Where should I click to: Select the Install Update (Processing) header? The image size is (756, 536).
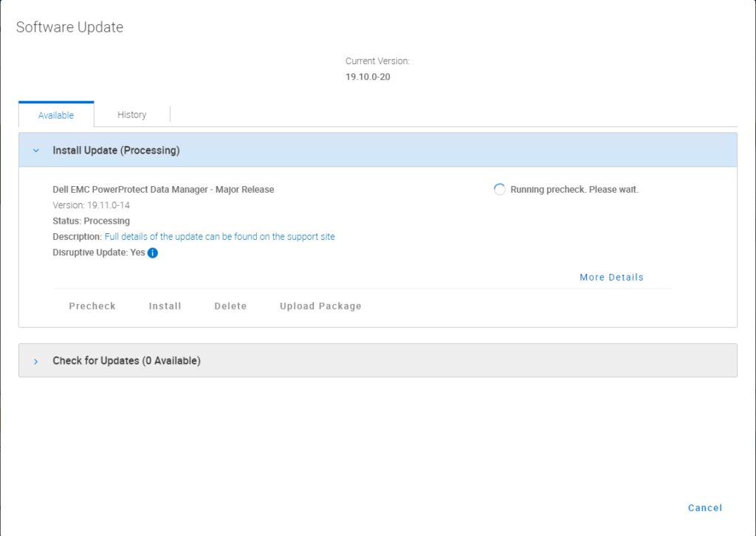[116, 150]
